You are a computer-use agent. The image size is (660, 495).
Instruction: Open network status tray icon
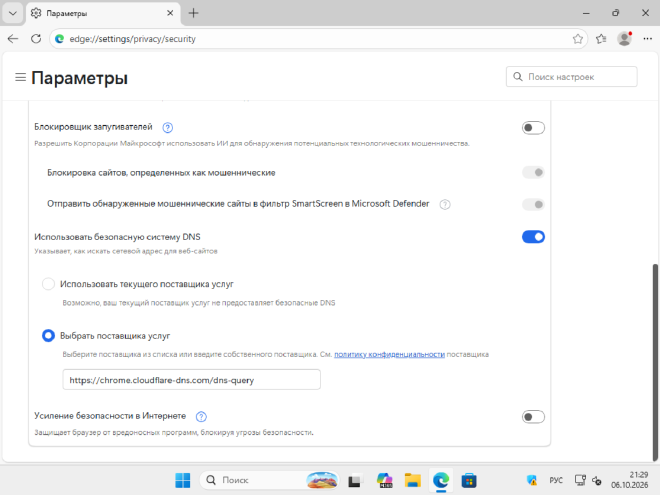coord(580,480)
